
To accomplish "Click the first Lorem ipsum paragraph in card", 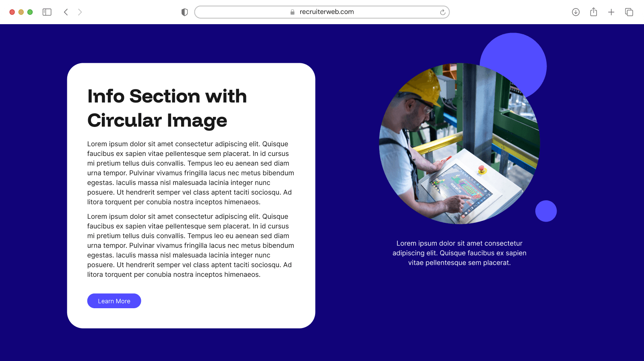I will tap(190, 173).
